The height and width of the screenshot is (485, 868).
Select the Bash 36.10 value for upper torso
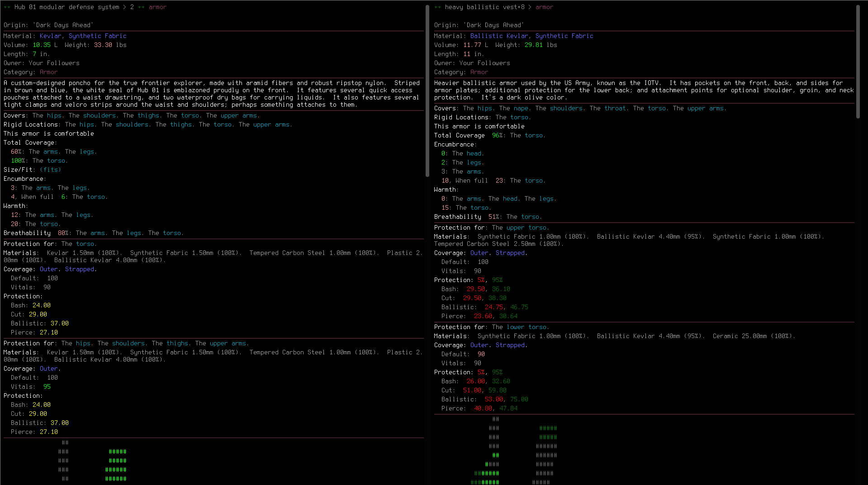point(501,289)
